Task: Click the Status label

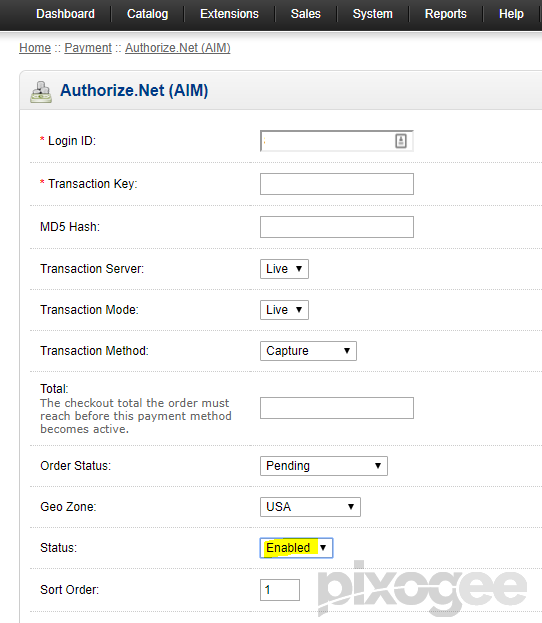Action: 58,548
